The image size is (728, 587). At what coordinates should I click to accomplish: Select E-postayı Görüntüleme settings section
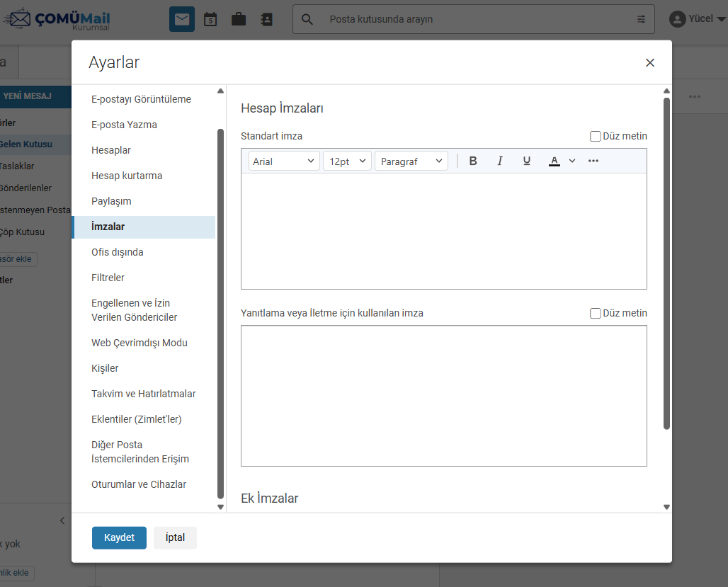pyautogui.click(x=141, y=99)
